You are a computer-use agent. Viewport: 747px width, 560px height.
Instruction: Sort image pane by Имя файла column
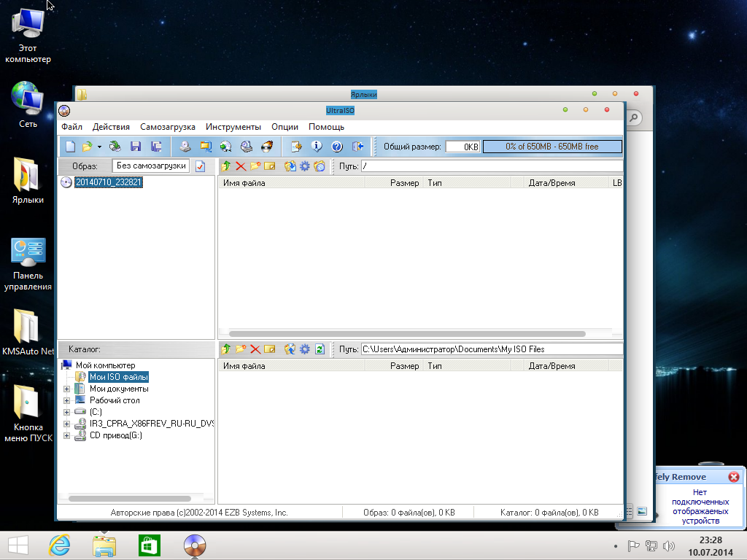pos(292,183)
